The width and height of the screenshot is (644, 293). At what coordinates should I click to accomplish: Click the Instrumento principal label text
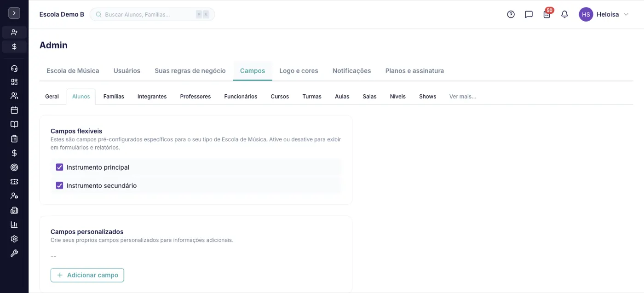click(x=98, y=167)
